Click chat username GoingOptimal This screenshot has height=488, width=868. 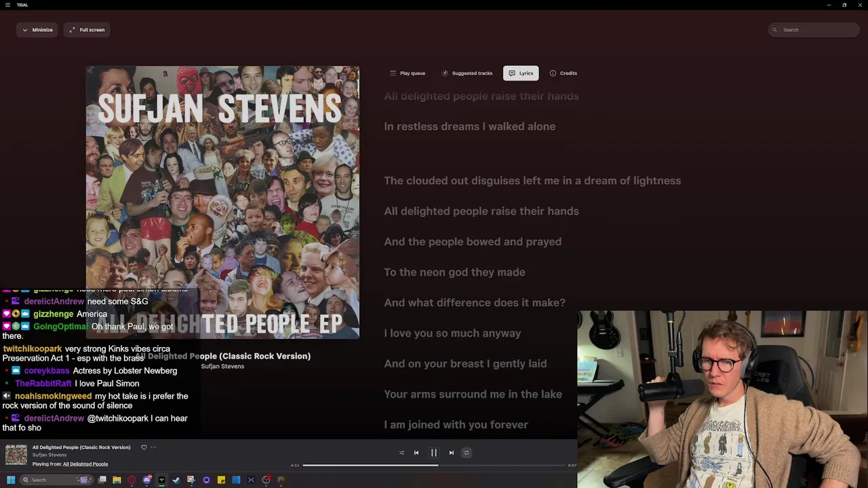pos(60,327)
